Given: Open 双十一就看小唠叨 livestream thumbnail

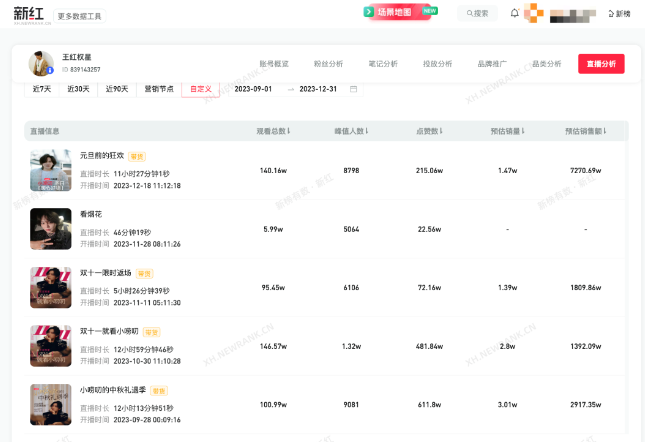Looking at the screenshot, I should 51,346.
